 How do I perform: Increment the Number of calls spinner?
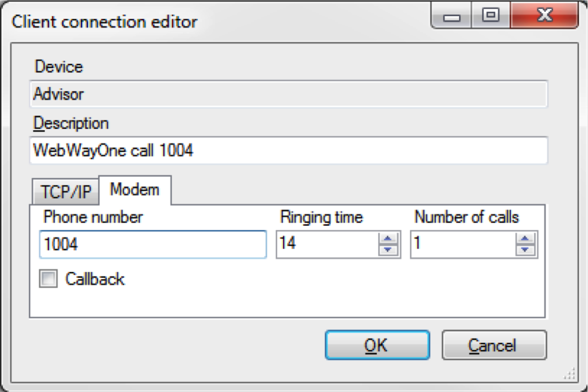pyautogui.click(x=525, y=239)
